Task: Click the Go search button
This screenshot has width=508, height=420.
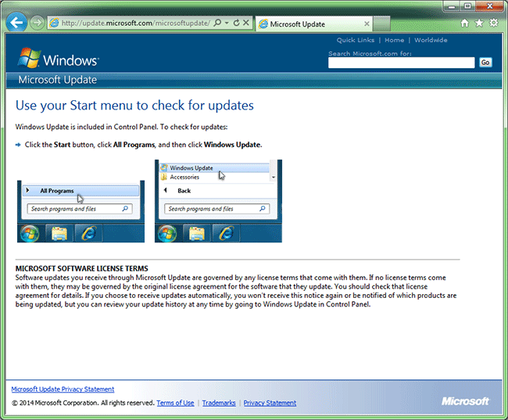Action: click(485, 63)
